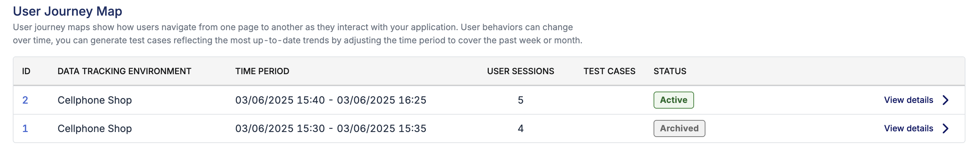This screenshot has width=980, height=159.
Task: Click the User Sessions column header
Action: (520, 71)
